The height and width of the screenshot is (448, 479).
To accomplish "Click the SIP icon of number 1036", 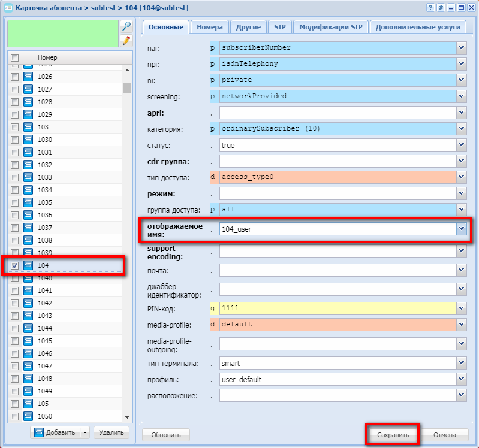I will pyautogui.click(x=28, y=215).
